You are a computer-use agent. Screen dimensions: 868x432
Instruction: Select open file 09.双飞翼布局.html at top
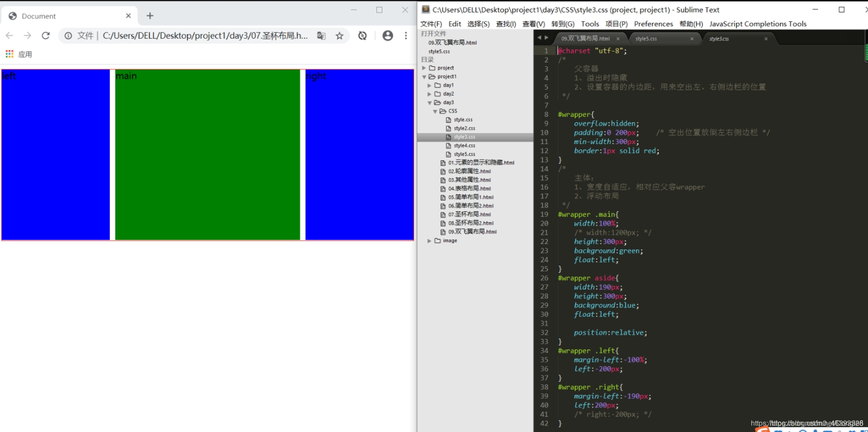(453, 42)
